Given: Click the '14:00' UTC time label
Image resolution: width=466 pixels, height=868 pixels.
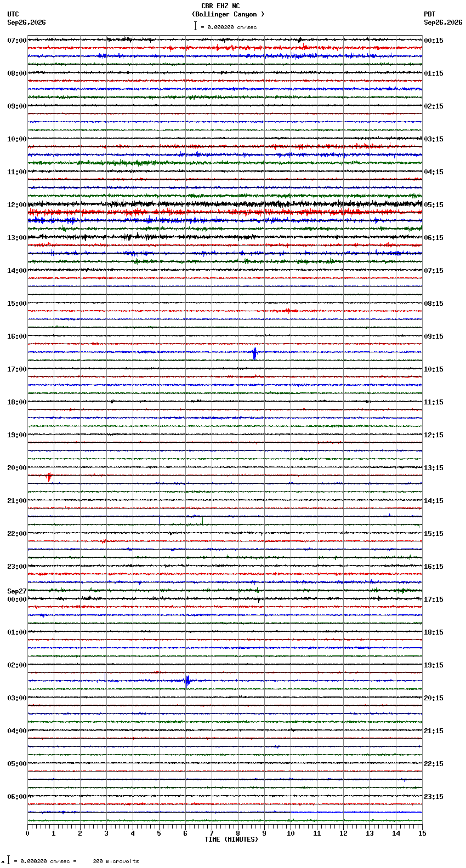Looking at the screenshot, I should coord(17,271).
